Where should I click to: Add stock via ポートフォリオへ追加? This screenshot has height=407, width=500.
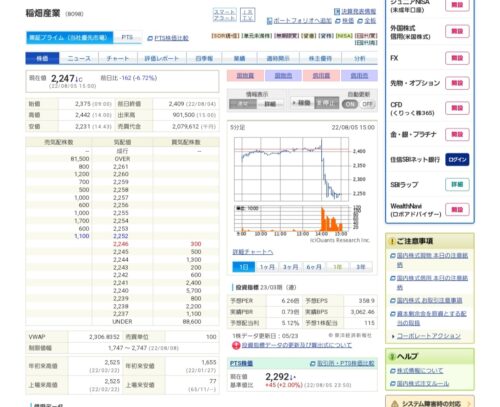click(299, 21)
